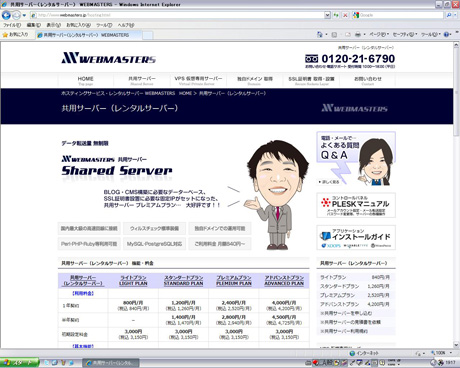Screen dimensions: 460x368
Task: Click the Print icon in command bar
Action: coord(358,34)
